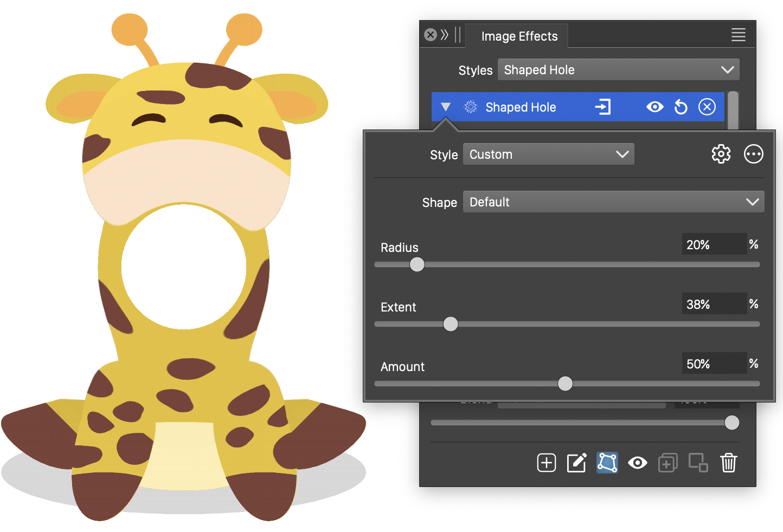Click the edit effect pencil icon

[x=576, y=463]
